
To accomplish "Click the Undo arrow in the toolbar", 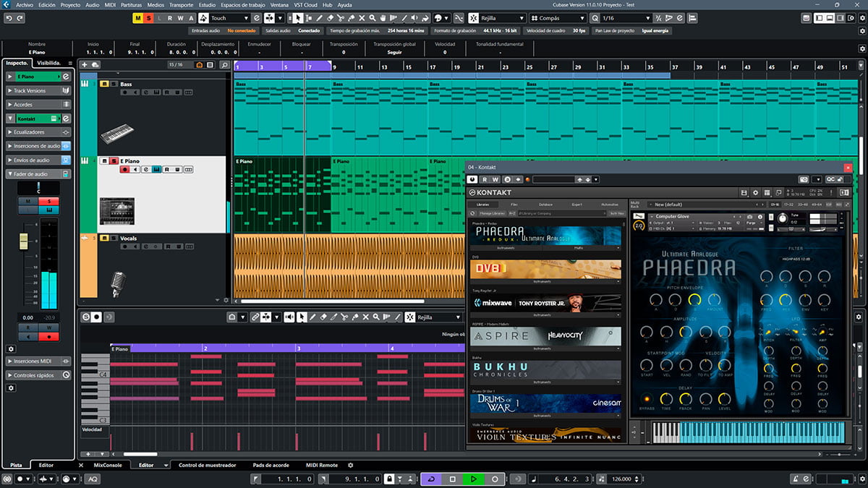I will click(x=9, y=18).
